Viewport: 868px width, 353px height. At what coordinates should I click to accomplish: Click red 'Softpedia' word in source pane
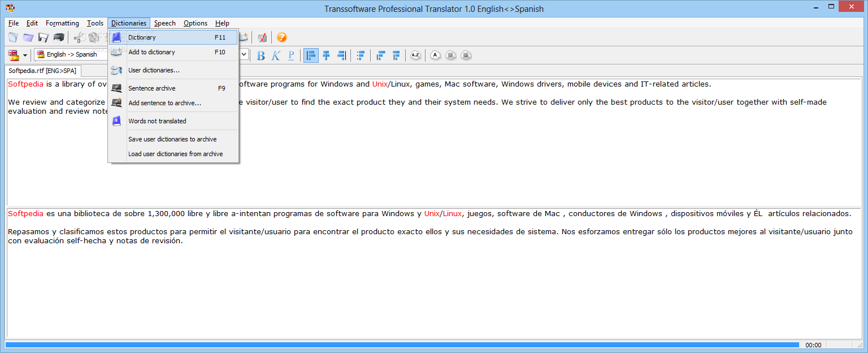coord(25,84)
